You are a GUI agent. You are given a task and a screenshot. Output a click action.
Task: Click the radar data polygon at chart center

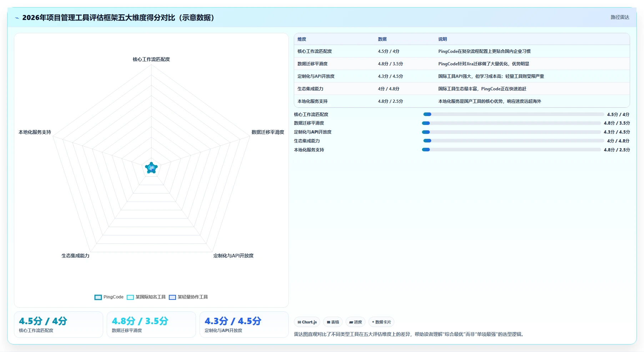coord(151,168)
